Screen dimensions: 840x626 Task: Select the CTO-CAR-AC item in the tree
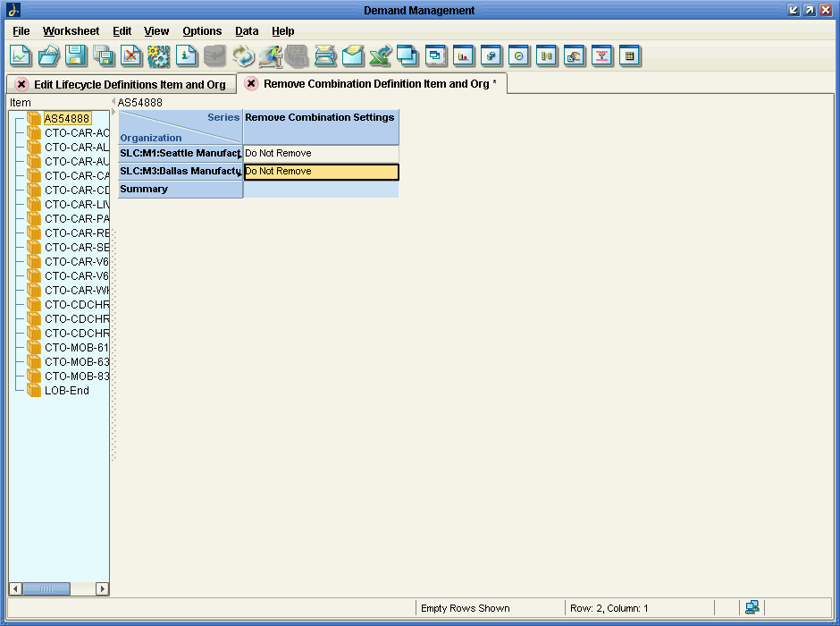pyautogui.click(x=77, y=133)
